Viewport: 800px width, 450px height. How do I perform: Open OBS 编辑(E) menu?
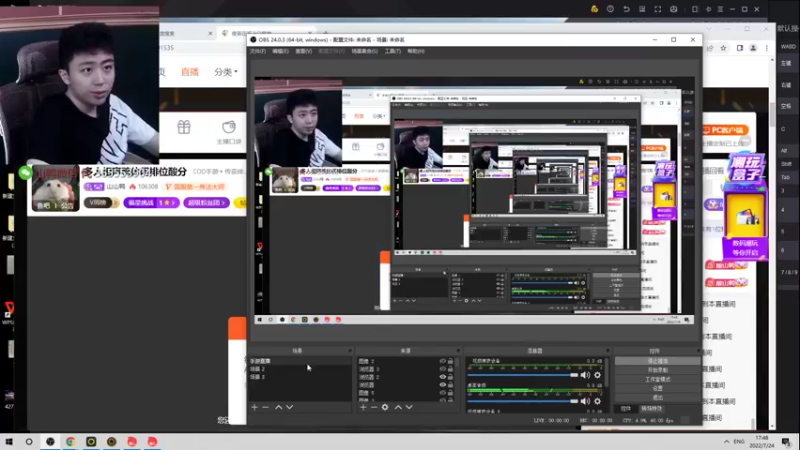point(280,52)
